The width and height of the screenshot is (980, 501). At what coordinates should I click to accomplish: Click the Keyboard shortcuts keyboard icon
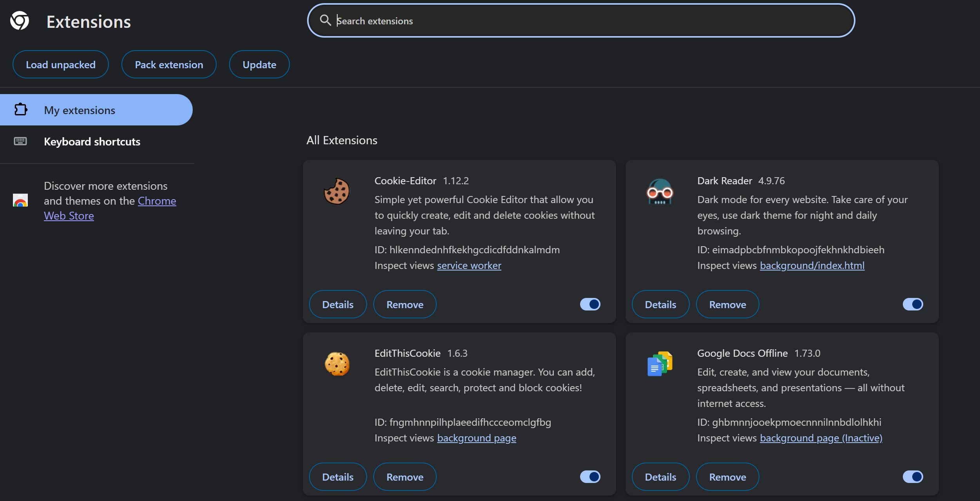(x=20, y=141)
